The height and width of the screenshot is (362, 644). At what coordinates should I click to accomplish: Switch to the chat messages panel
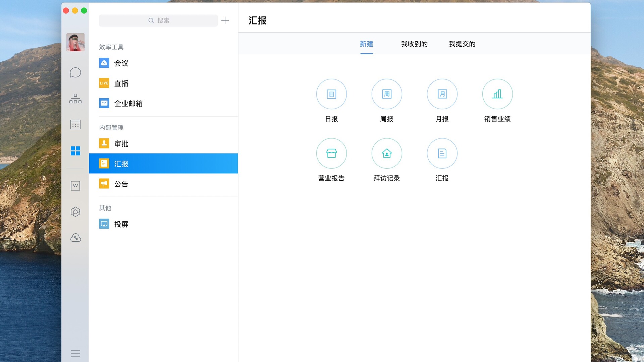[75, 72]
